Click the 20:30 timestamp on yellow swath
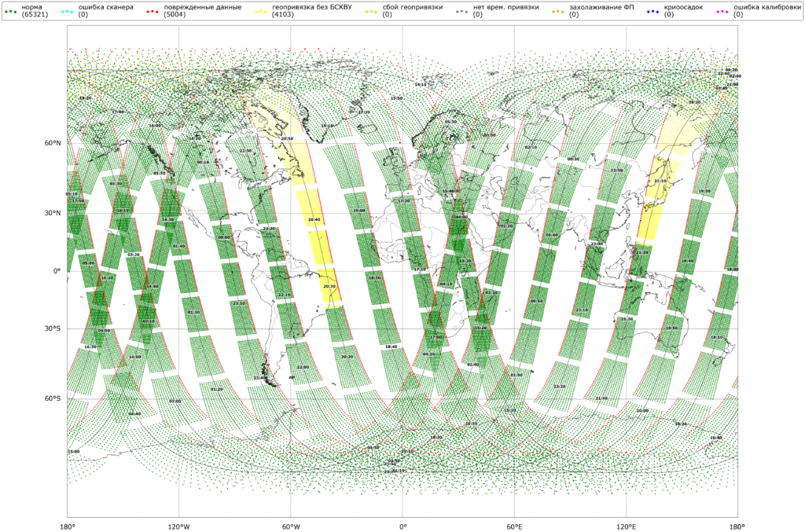The height and width of the screenshot is (532, 805). point(329,287)
